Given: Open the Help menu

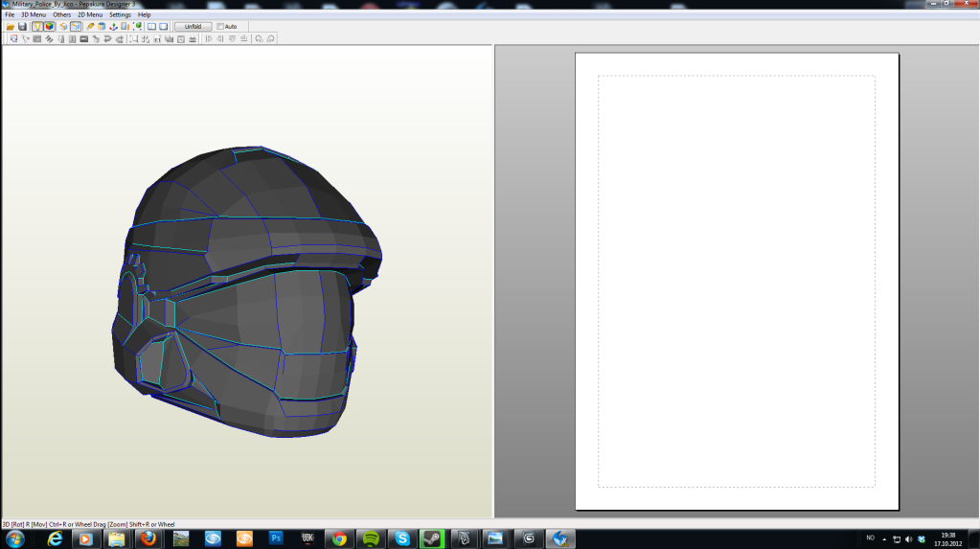Looking at the screenshot, I should (x=145, y=14).
